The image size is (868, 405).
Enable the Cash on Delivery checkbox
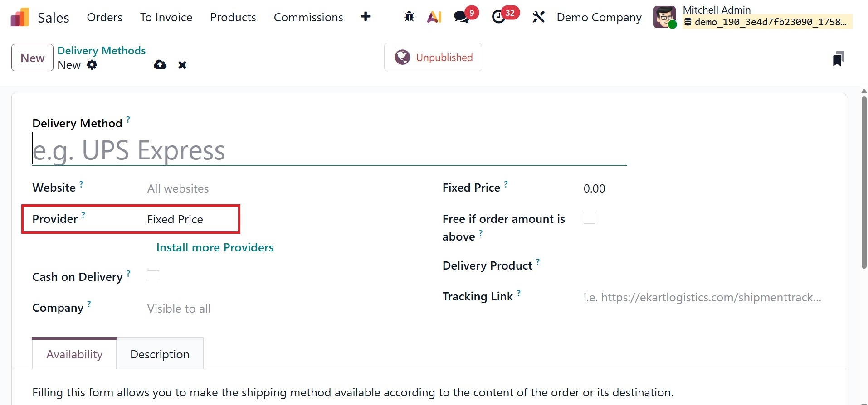[x=153, y=276]
